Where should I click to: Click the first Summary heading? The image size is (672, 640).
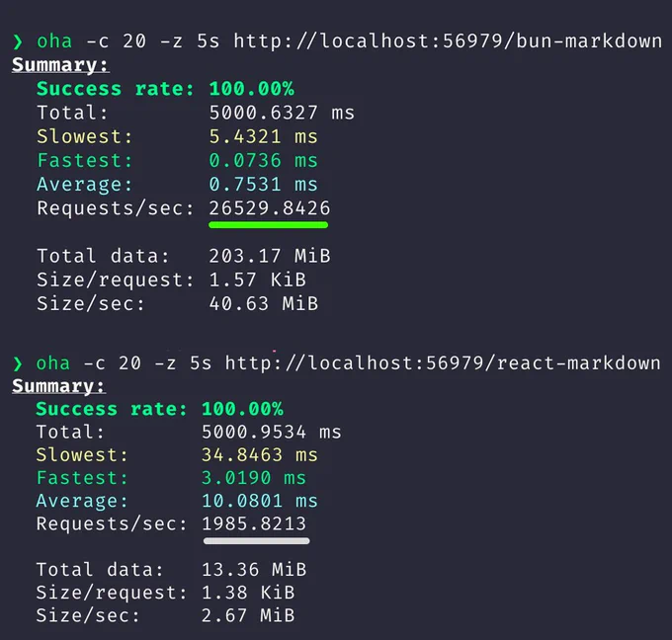(x=60, y=65)
